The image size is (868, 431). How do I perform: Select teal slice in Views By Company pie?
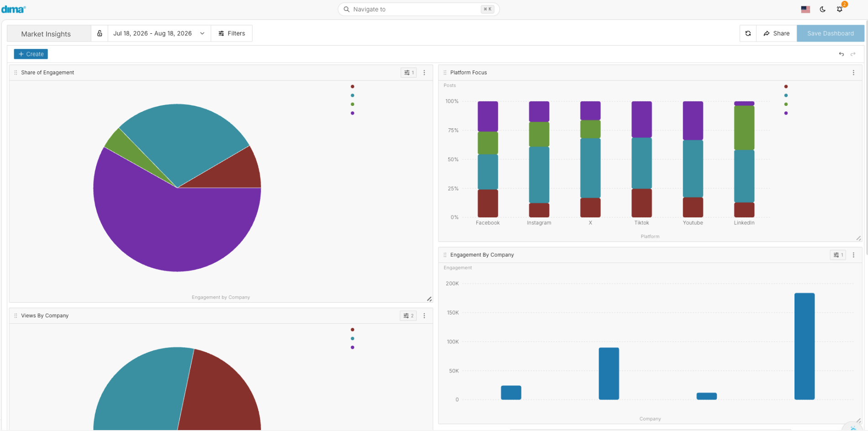click(142, 393)
